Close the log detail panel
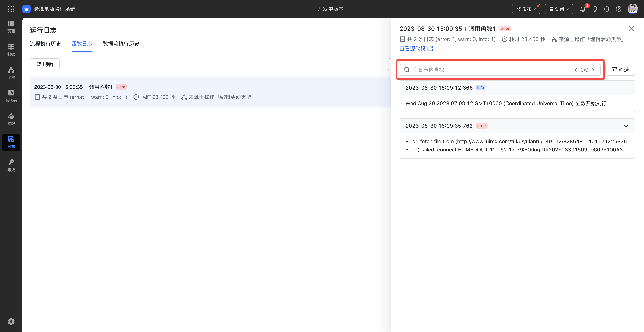The width and height of the screenshot is (644, 332). pyautogui.click(x=631, y=29)
